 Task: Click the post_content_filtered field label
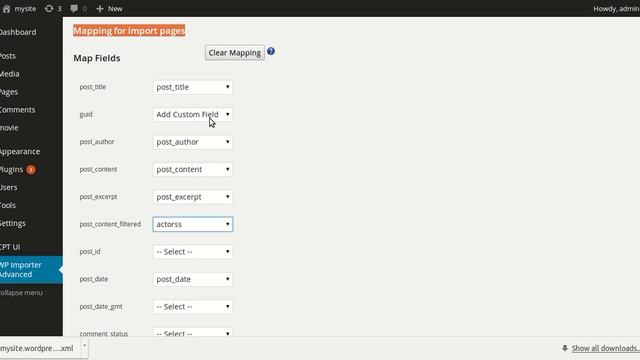point(110,224)
